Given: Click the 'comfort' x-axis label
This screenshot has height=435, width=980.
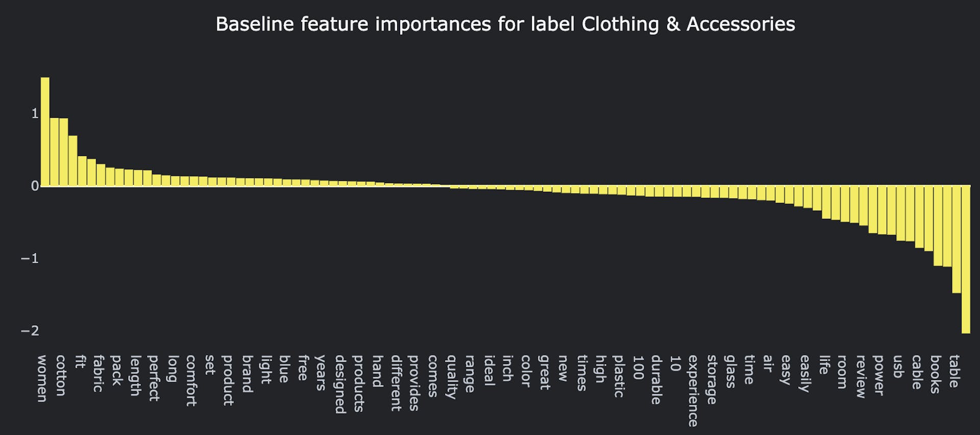Looking at the screenshot, I should click(191, 380).
